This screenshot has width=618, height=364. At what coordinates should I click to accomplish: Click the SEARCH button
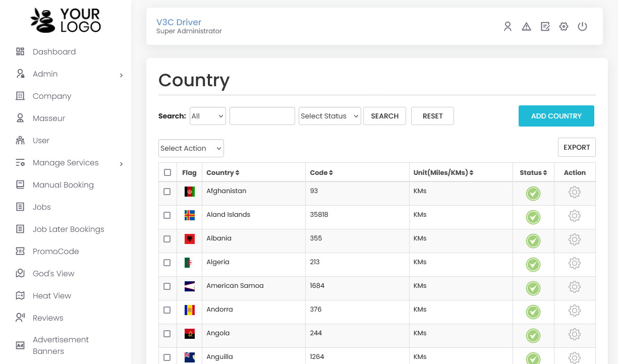[384, 116]
